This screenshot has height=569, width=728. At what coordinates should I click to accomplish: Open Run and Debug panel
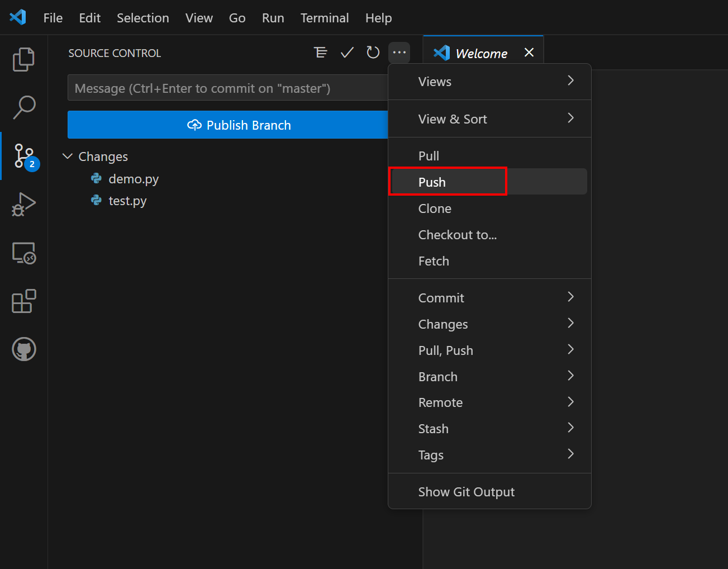click(23, 205)
